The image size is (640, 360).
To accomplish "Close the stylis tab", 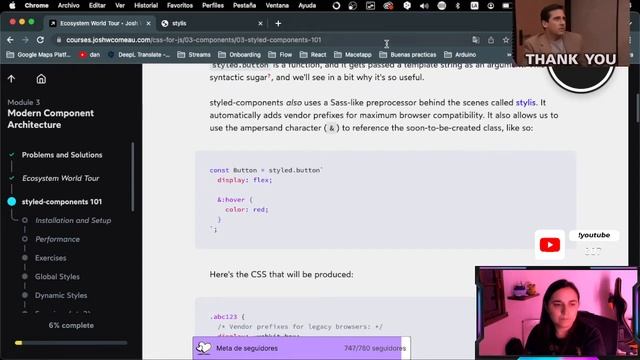I will (x=260, y=23).
